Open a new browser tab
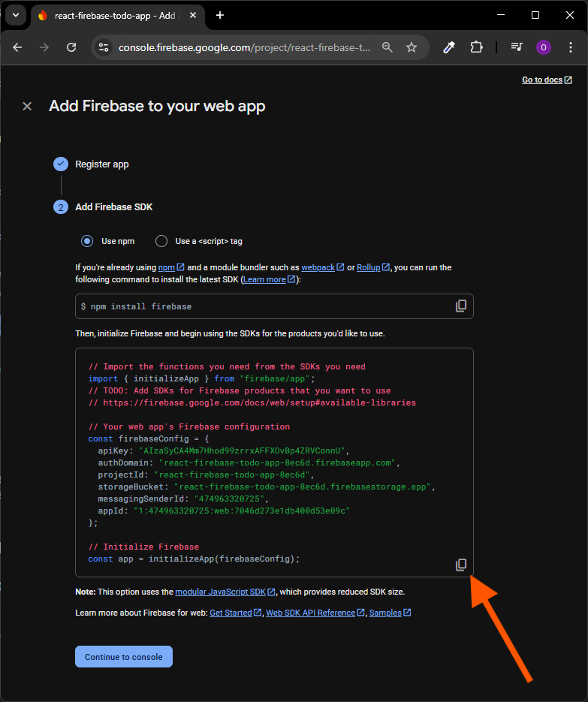588x702 pixels. coord(220,15)
